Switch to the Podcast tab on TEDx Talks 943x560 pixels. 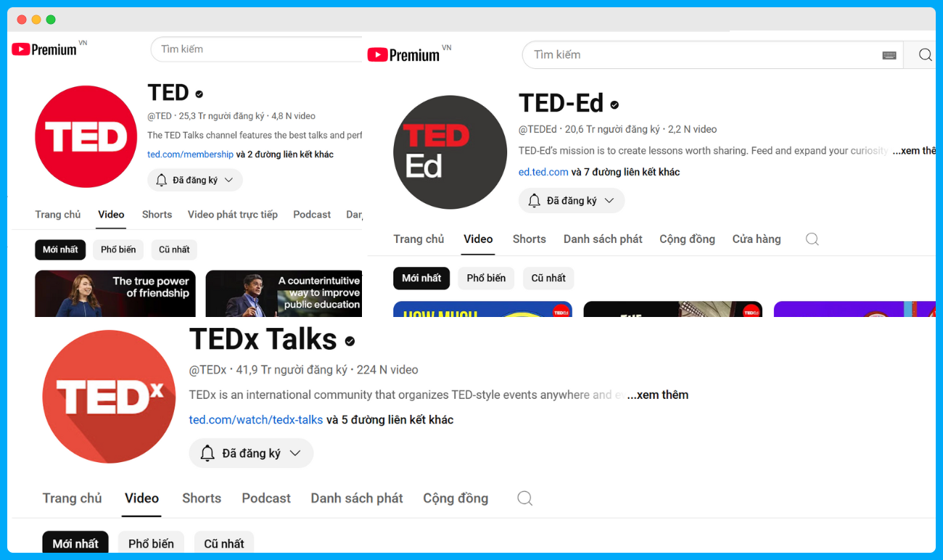(x=266, y=498)
